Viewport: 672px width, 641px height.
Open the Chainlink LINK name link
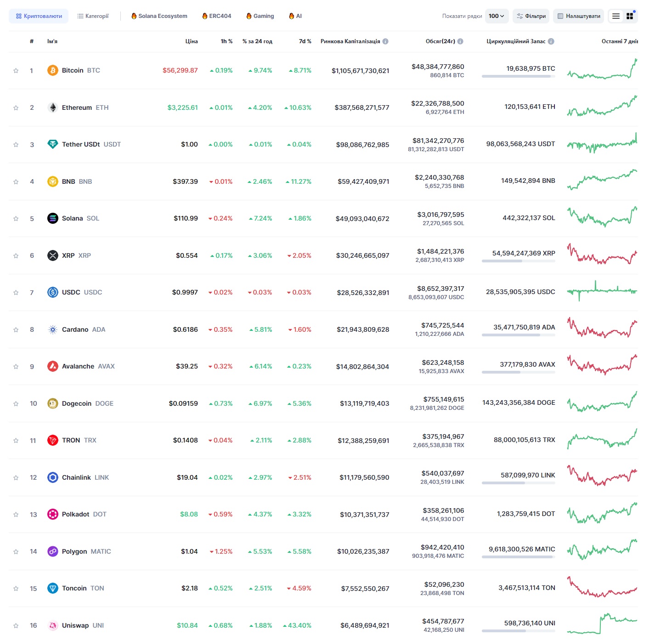(85, 477)
